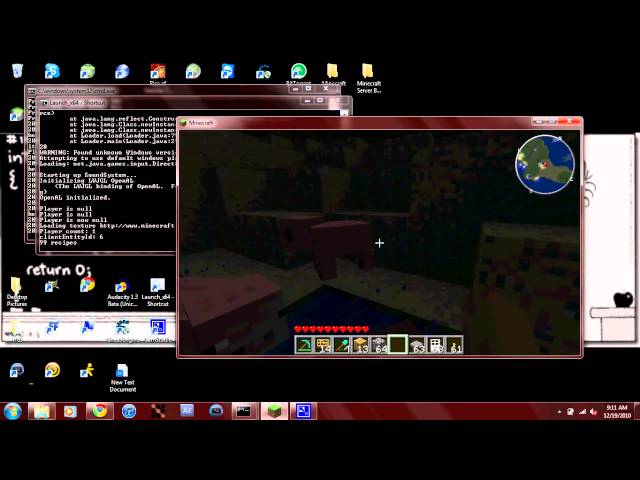The width and height of the screenshot is (640, 480).
Task: Switch to the After Effects taskbar button
Action: pyautogui.click(x=187, y=411)
